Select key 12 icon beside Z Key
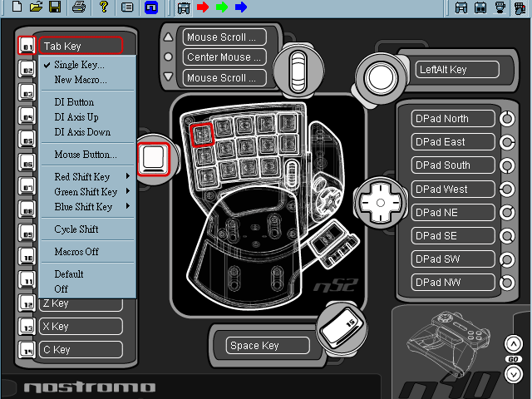Image resolution: width=532 pixels, height=399 pixels. point(27,303)
